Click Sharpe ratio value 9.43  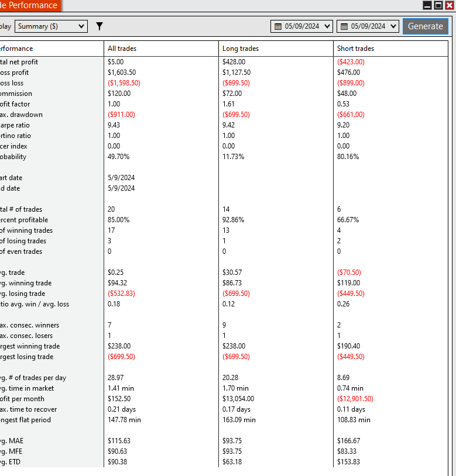click(x=114, y=125)
